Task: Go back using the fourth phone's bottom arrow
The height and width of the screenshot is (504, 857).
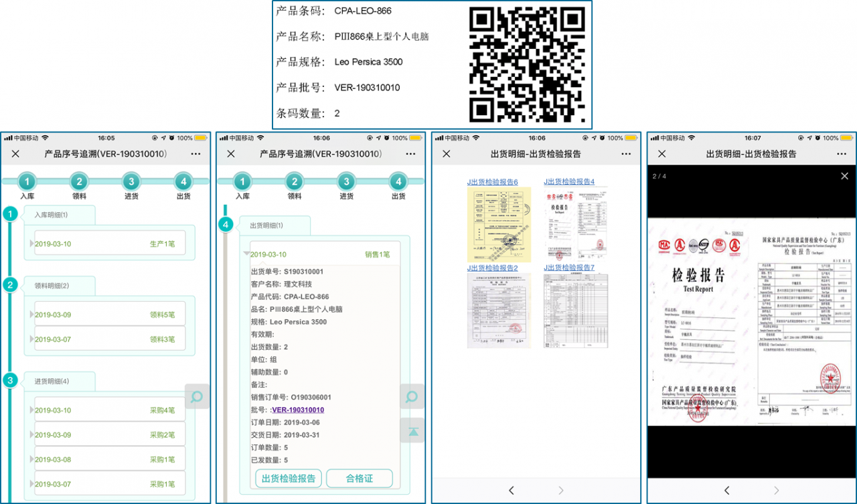Action: [726, 491]
